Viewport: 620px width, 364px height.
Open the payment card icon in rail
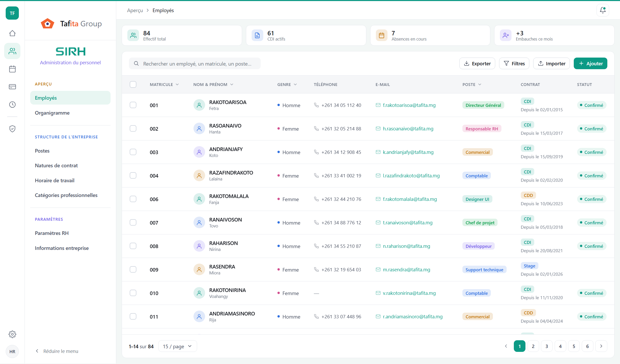point(12,87)
